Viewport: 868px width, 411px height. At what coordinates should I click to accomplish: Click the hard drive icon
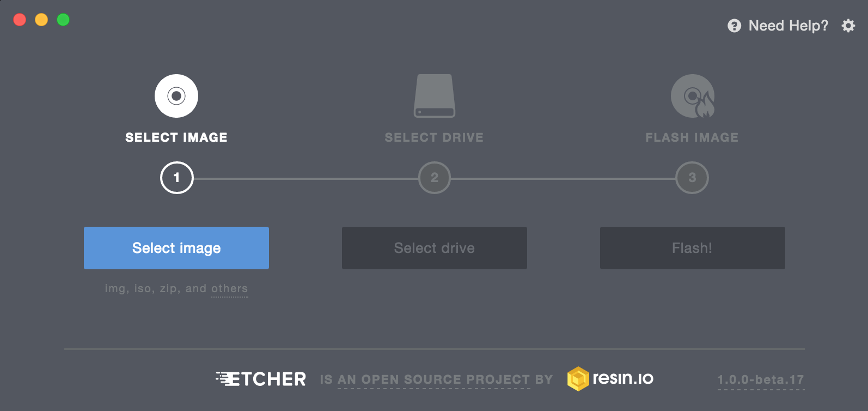click(434, 96)
